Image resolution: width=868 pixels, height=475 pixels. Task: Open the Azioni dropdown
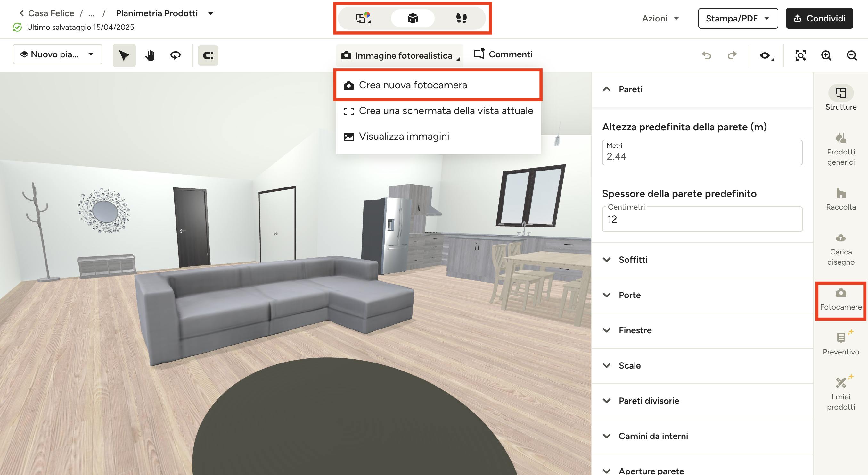point(660,18)
